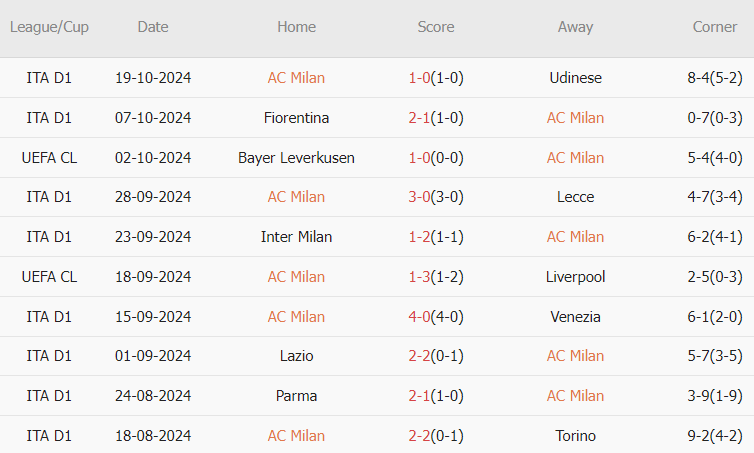754x453 pixels.
Task: Select the Lecce team name
Action: tap(575, 197)
